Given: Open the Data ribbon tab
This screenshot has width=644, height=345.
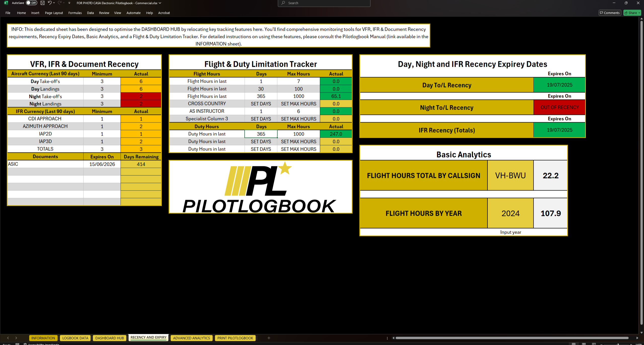Looking at the screenshot, I should pyautogui.click(x=90, y=13).
